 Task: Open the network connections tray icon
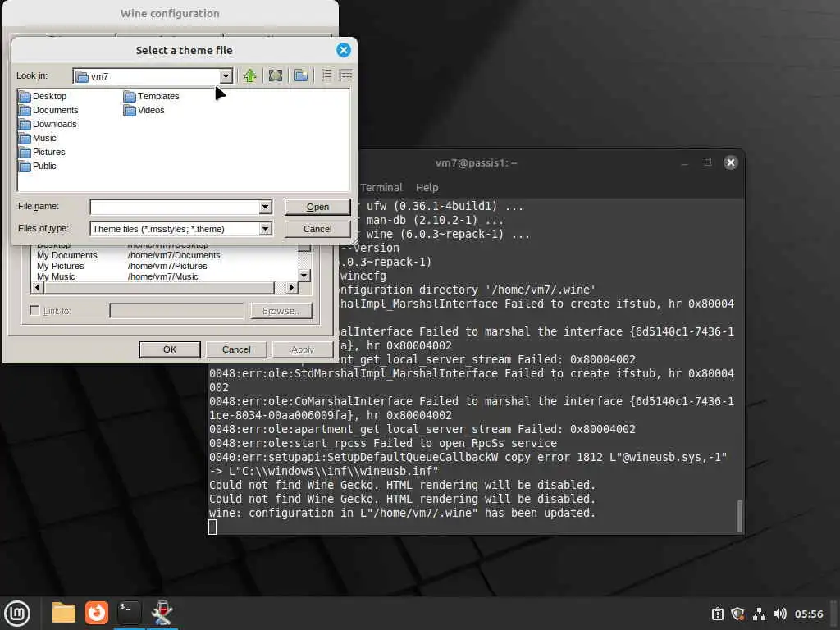(x=759, y=614)
